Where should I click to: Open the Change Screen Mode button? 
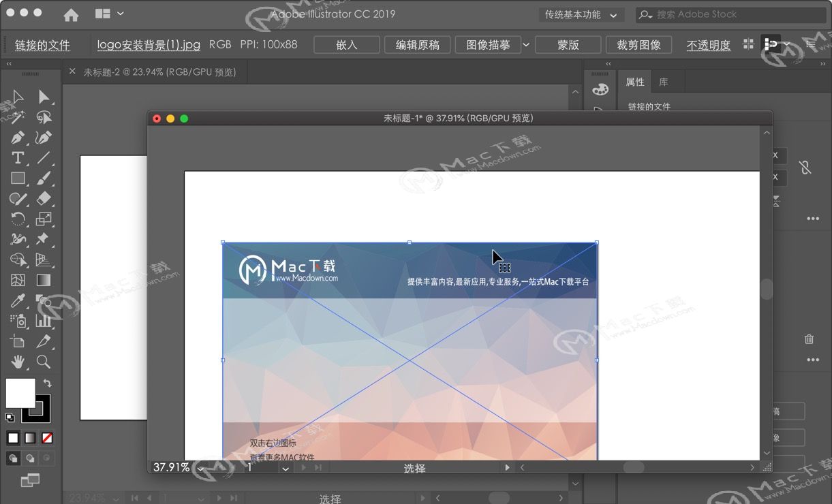(30, 481)
